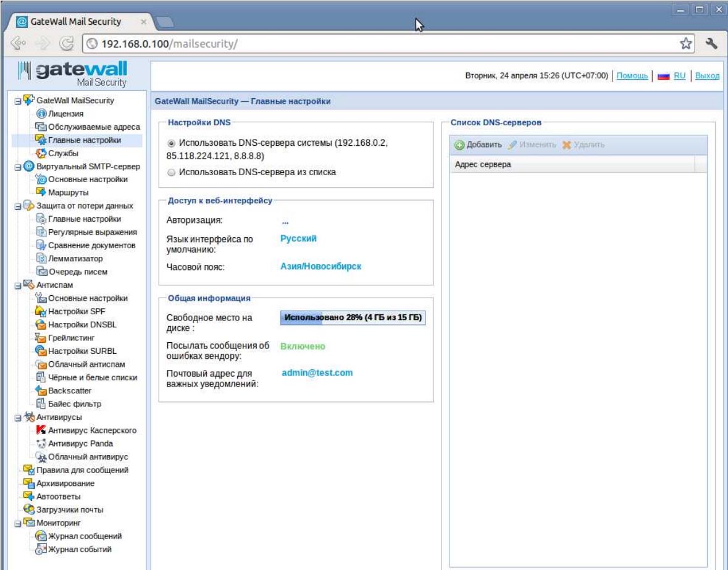The image size is (728, 570).
Task: Click the Russian flag language icon
Action: [x=663, y=76]
